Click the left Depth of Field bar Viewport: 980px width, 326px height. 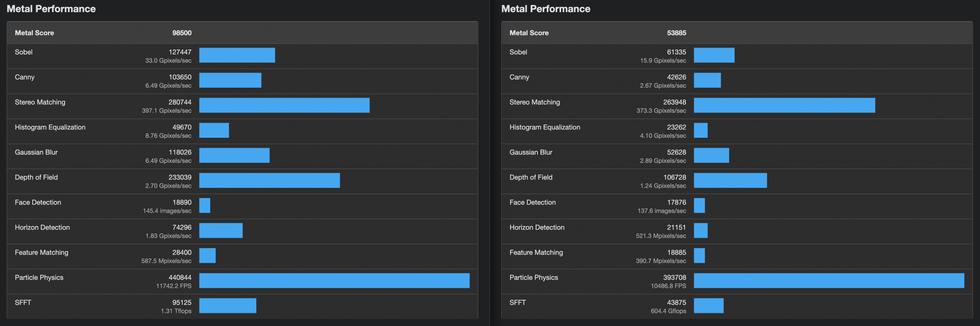pos(269,180)
